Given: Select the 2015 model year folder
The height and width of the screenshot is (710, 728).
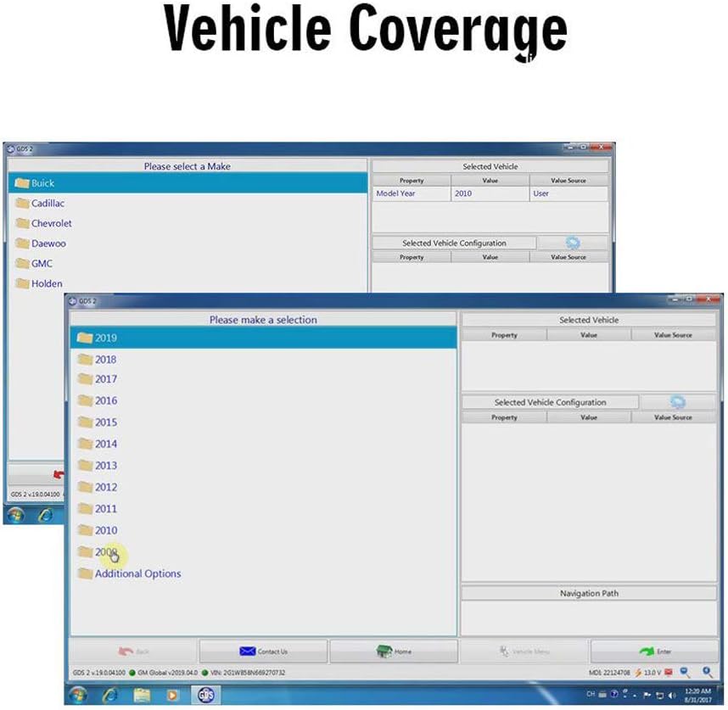Looking at the screenshot, I should point(263,422).
